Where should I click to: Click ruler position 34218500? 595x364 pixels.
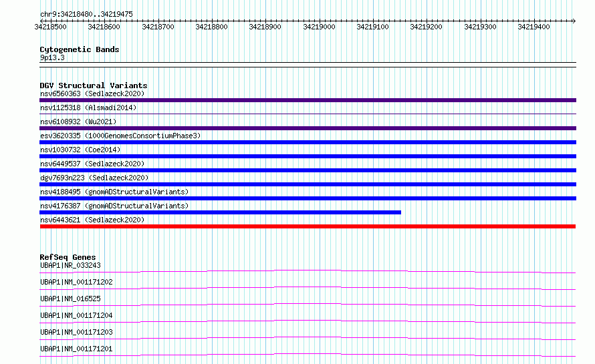(50, 27)
